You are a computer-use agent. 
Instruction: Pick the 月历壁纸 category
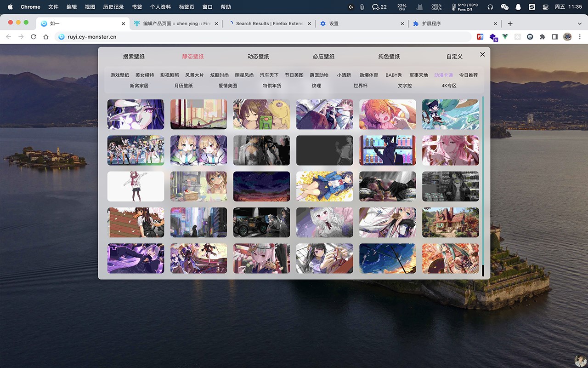click(183, 86)
